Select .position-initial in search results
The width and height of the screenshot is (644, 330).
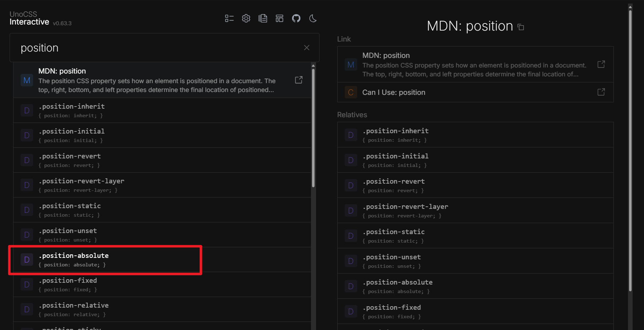(162, 135)
